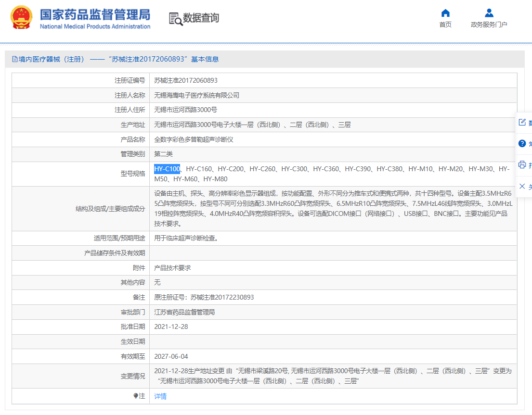Click the 结构及组成 description paragraph

click(x=333, y=209)
